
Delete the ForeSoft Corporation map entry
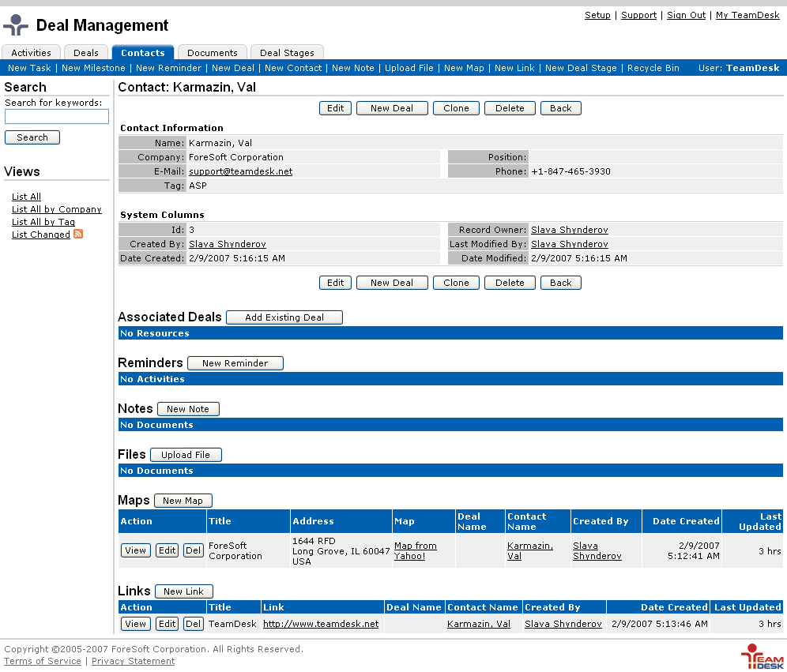[193, 550]
